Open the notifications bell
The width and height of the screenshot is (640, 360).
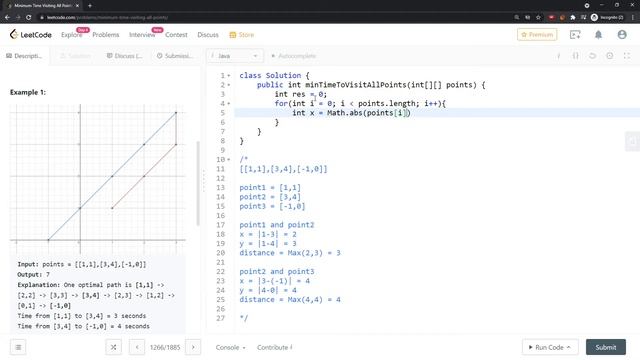tap(598, 35)
